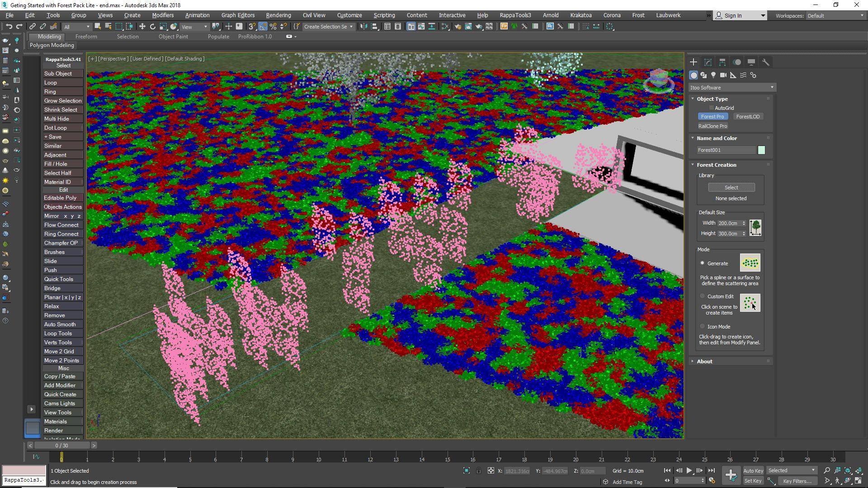
Task: Click the Forest Pack toolbar icon
Action: click(x=504, y=26)
